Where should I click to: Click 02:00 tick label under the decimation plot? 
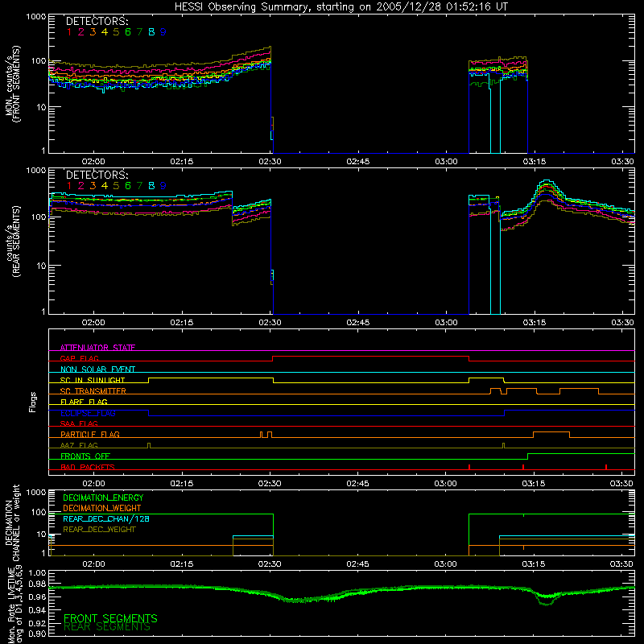click(x=93, y=564)
